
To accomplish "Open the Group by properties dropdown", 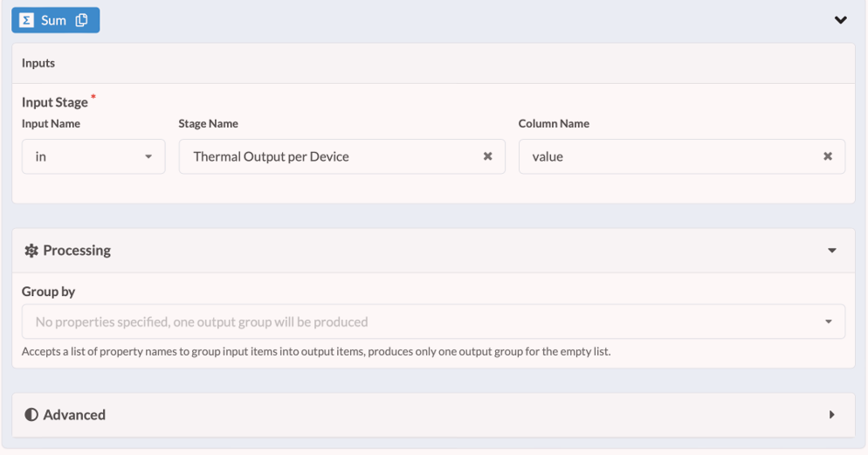I will [x=419, y=321].
